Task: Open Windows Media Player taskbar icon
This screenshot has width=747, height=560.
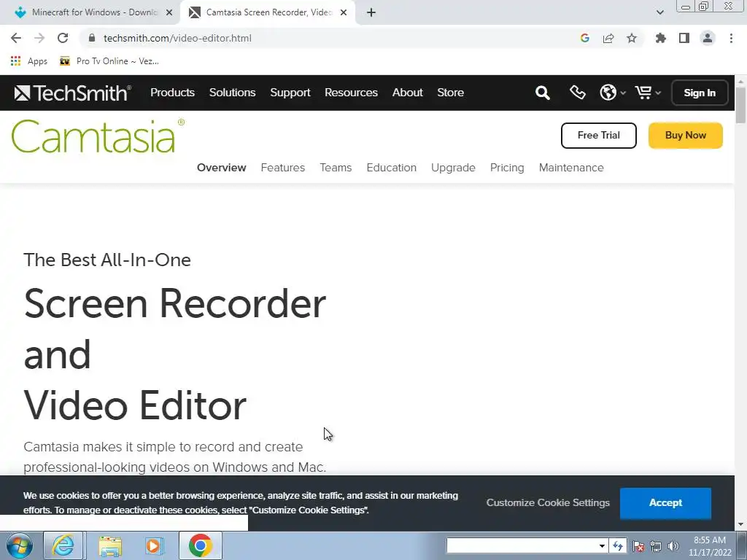Action: point(154,545)
